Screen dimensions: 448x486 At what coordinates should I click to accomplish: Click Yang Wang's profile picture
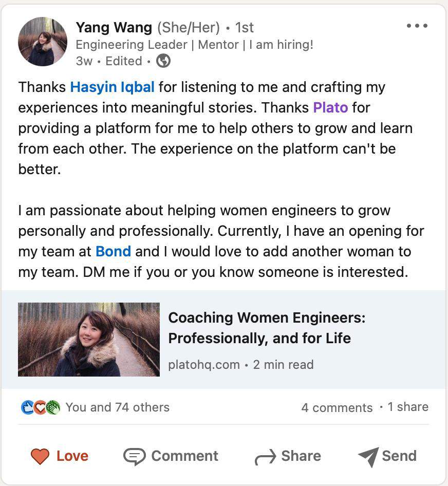click(x=43, y=42)
